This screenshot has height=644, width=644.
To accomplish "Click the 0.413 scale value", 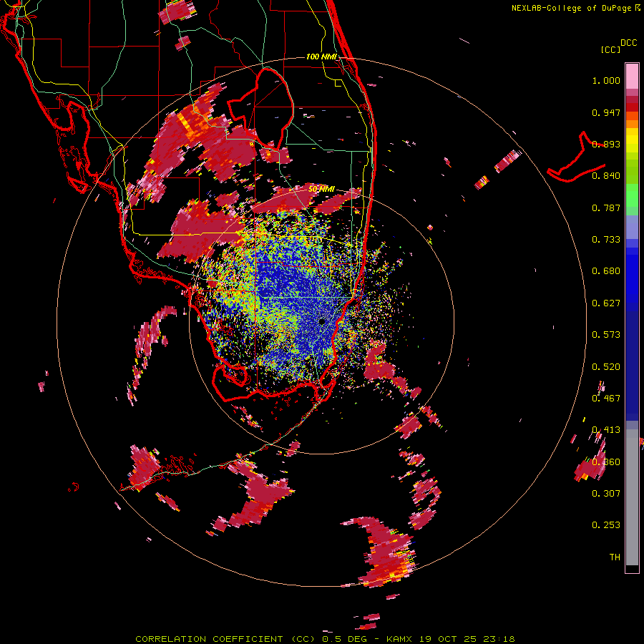I will pyautogui.click(x=606, y=430).
